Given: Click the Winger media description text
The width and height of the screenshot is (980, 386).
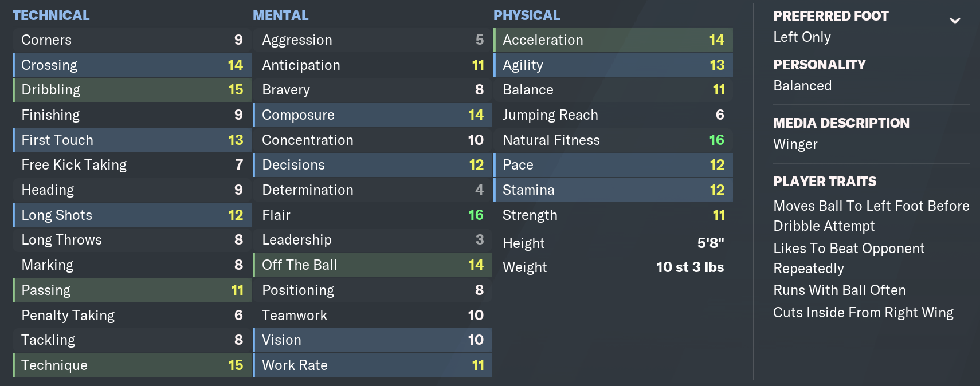Looking at the screenshot, I should point(795,144).
